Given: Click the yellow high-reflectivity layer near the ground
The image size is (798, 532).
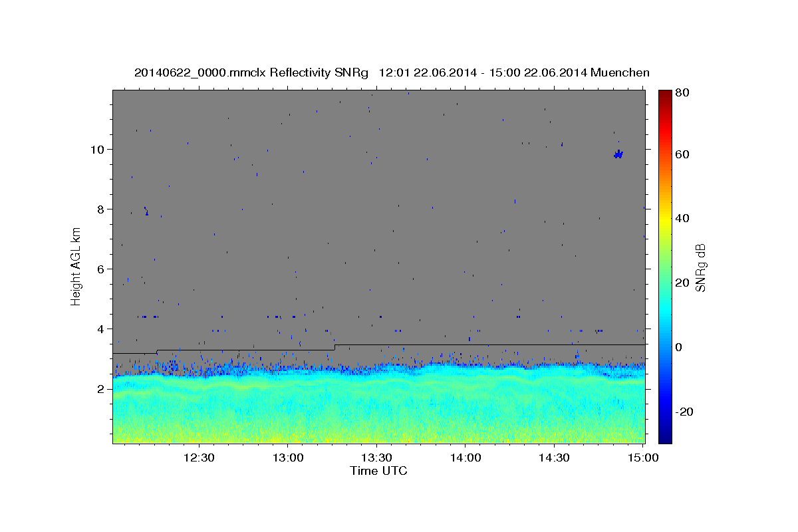Looking at the screenshot, I should tap(378, 434).
